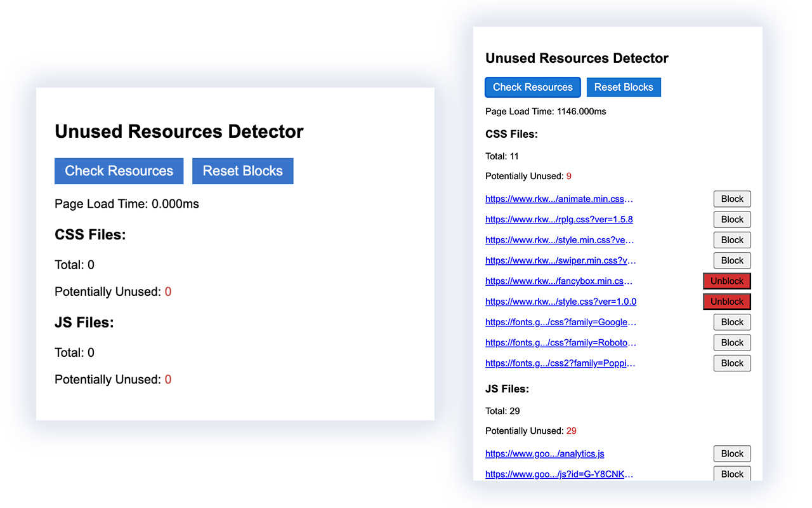Image resolution: width=812 pixels, height=508 pixels.
Task: Block the Poppins css2 font resource
Action: point(731,363)
